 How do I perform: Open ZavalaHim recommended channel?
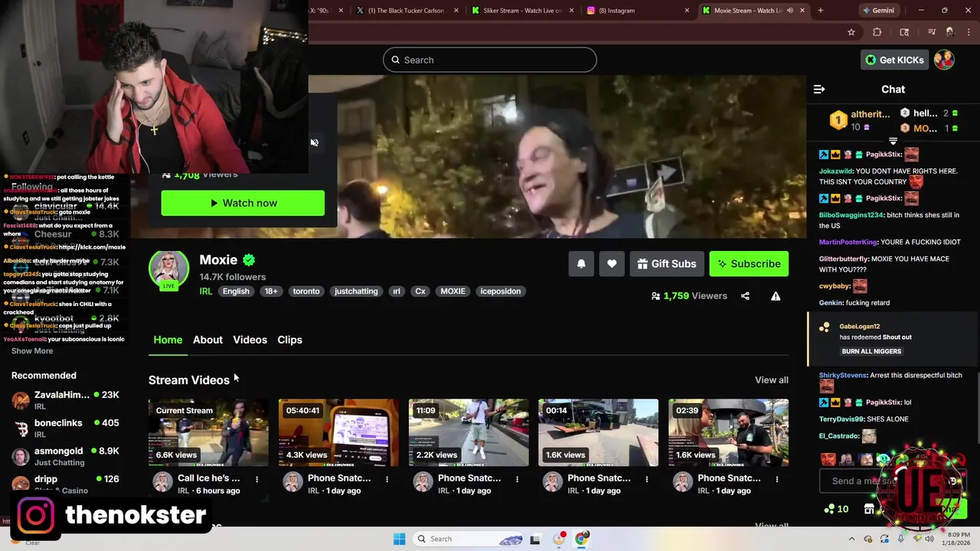point(65,399)
